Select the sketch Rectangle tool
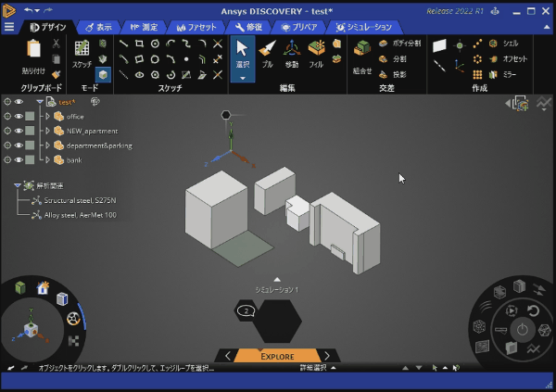Image resolution: width=556 pixels, height=392 pixels. pos(139,44)
